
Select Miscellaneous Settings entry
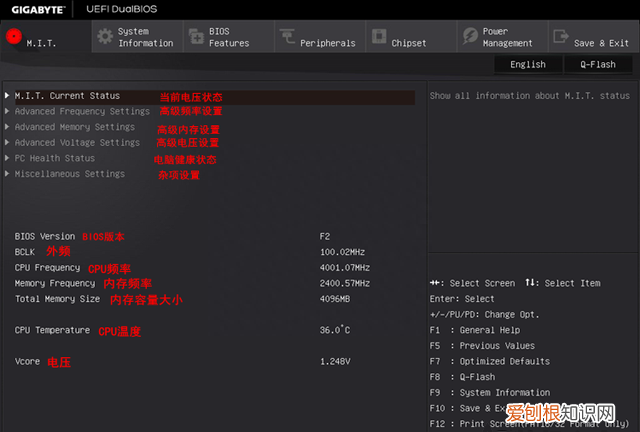(69, 174)
